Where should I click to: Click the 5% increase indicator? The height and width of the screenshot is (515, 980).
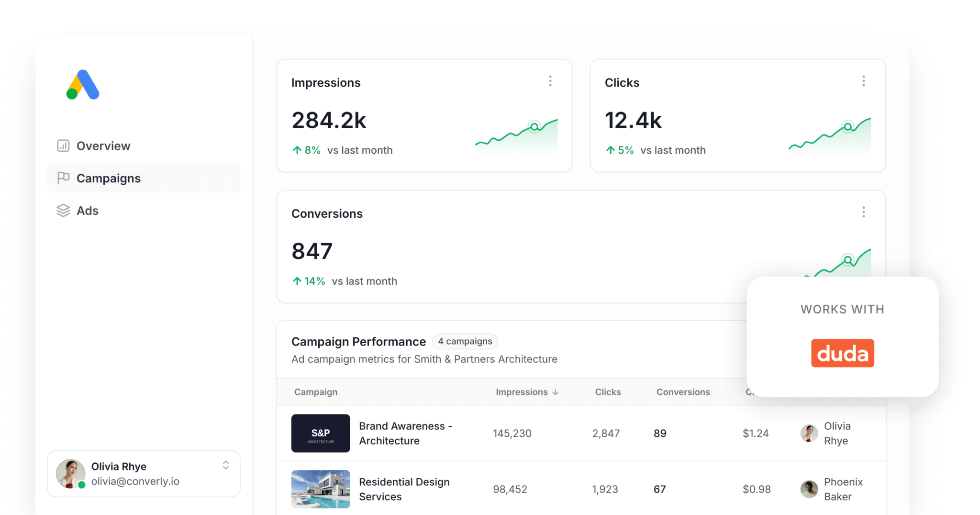point(620,150)
